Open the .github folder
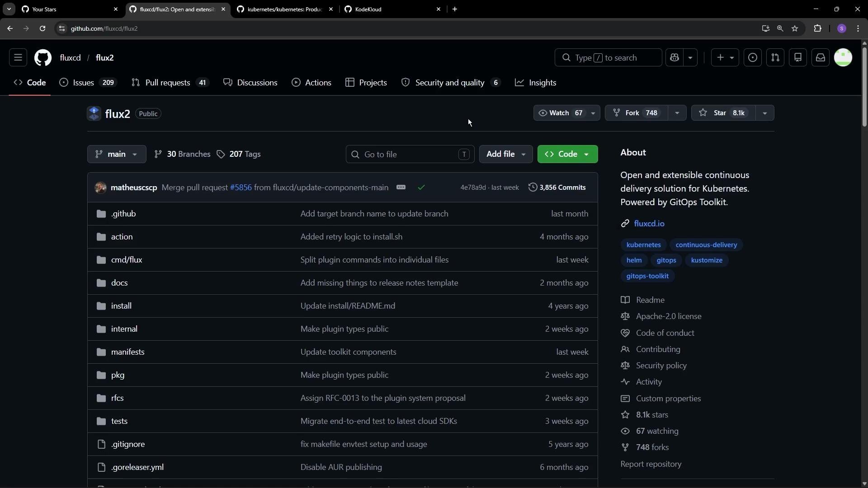868x488 pixels. (123, 214)
